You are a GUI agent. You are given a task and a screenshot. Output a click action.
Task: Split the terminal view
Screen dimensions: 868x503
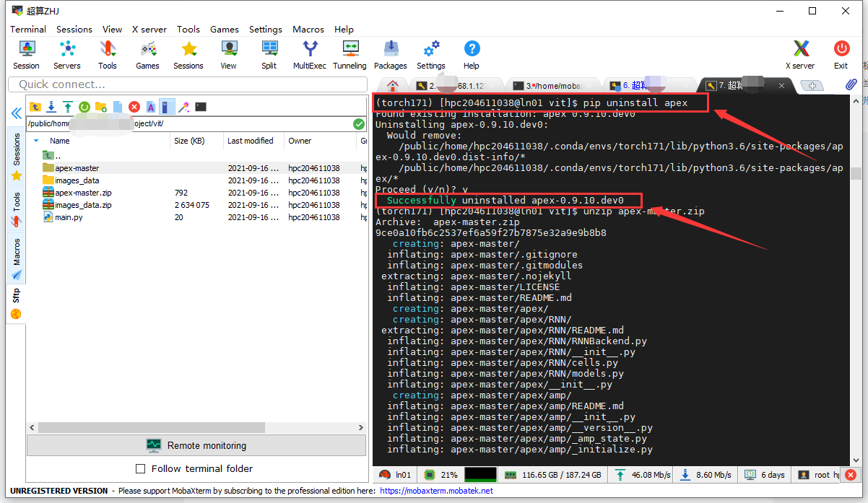[x=269, y=54]
